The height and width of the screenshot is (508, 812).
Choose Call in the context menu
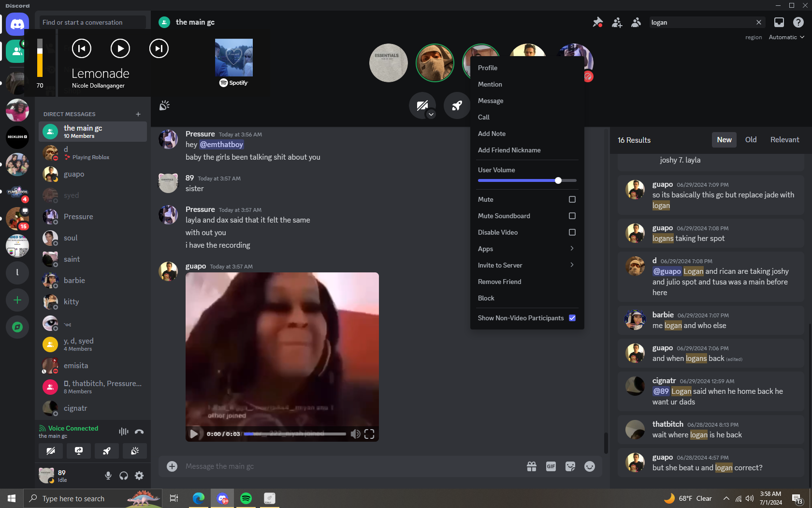click(x=527, y=117)
